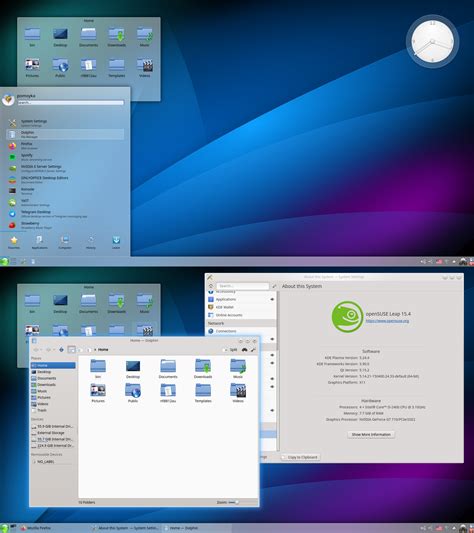Screen dimensions: 474x533
Task: Open Documents folder in Dolphin file view
Action: point(168,369)
